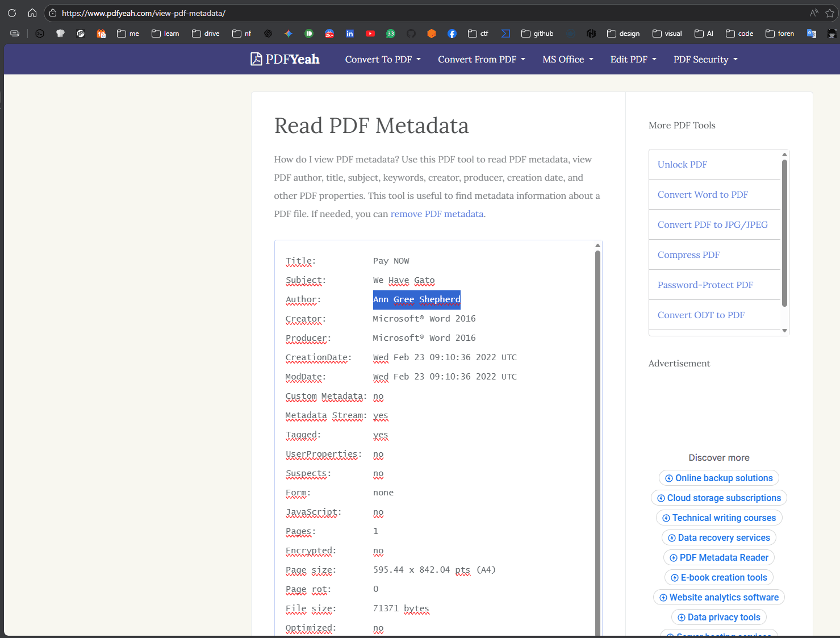840x638 pixels.
Task: Click the Google Translate bookmark icon
Action: pos(812,34)
